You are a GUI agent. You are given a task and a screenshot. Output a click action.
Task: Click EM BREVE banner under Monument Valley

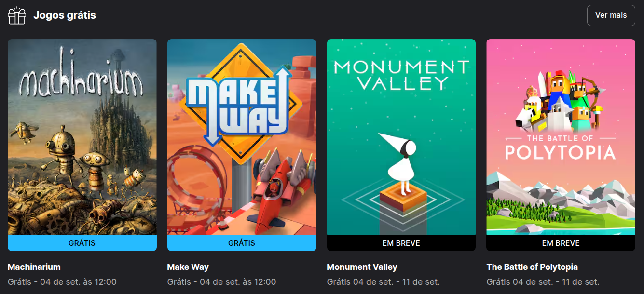click(x=401, y=243)
